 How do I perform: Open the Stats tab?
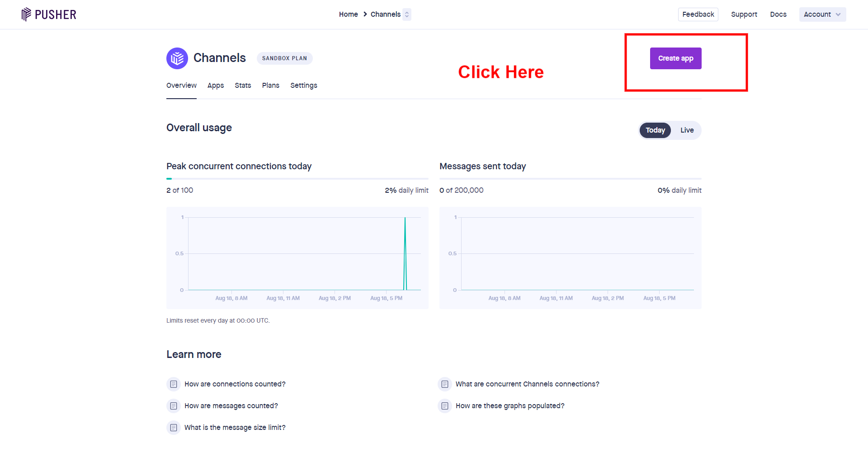(x=243, y=86)
